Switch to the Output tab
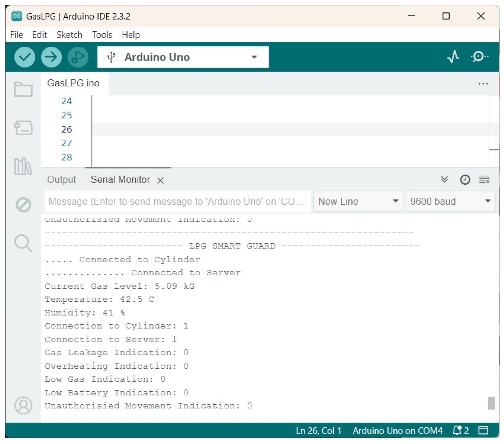Screen dimensions: 504x444 tap(61, 180)
